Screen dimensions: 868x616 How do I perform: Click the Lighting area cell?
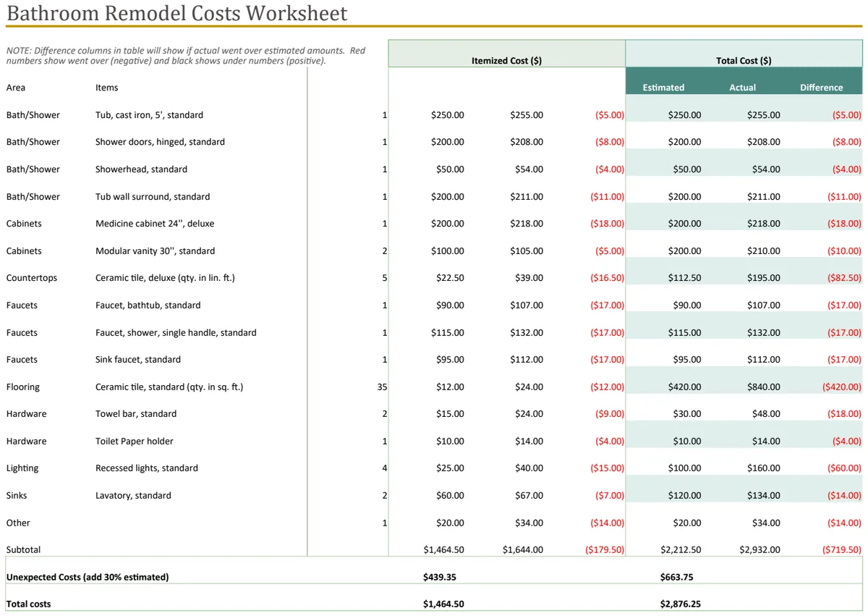22,468
